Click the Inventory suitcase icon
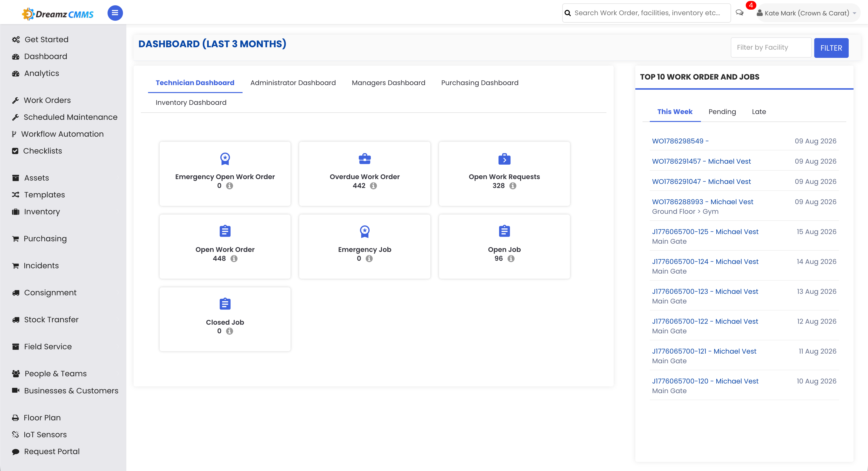The width and height of the screenshot is (868, 471). pyautogui.click(x=15, y=212)
